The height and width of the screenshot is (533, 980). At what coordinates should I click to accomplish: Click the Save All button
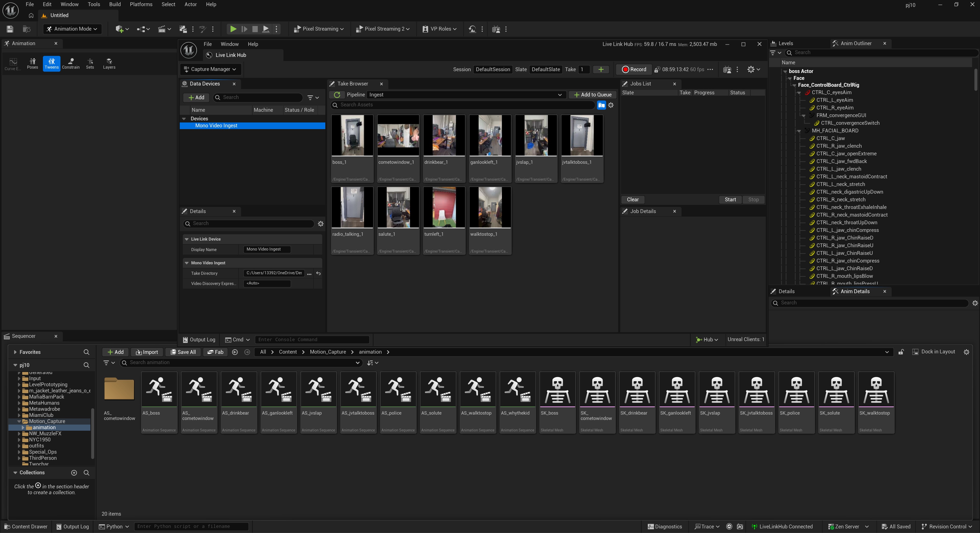click(x=183, y=352)
